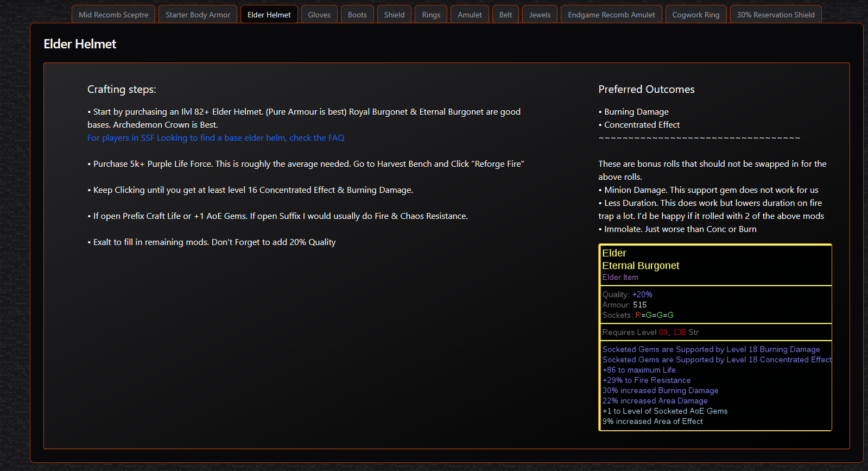Click the open Prefix Craft Life step
Viewport: 868px width, 471px height.
point(277,216)
